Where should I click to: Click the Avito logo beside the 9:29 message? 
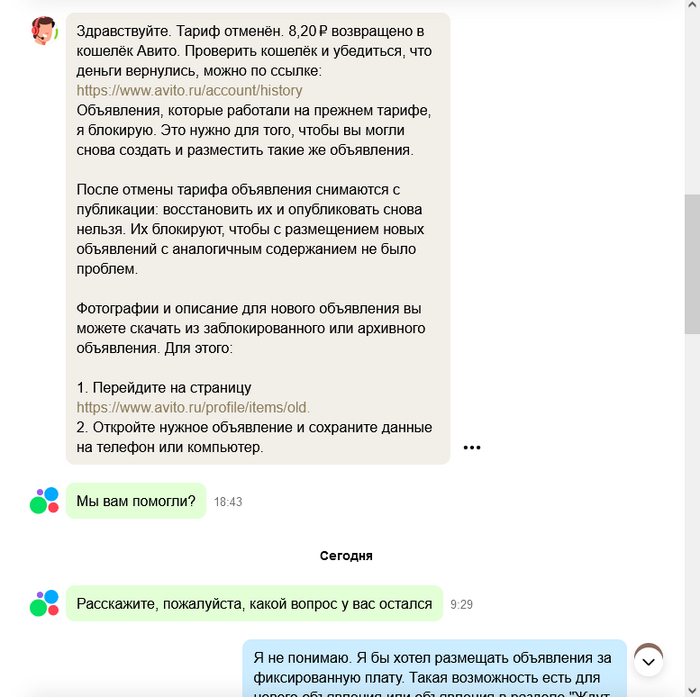pos(44,603)
